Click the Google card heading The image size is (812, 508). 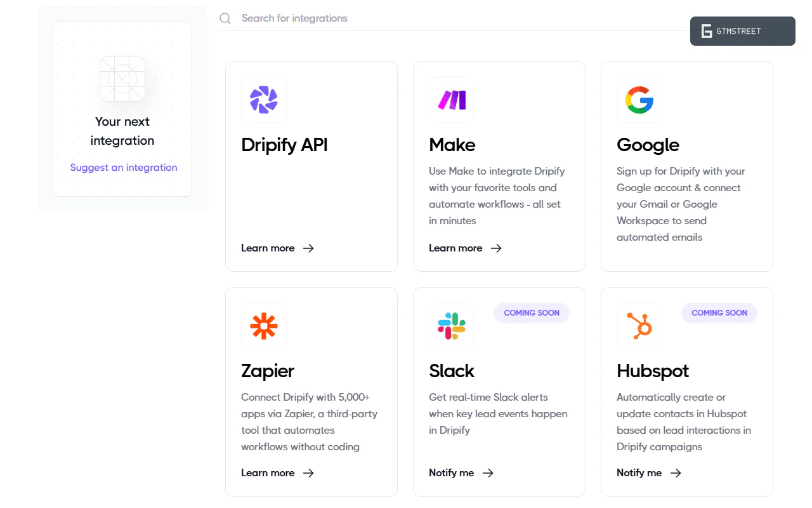(x=648, y=145)
